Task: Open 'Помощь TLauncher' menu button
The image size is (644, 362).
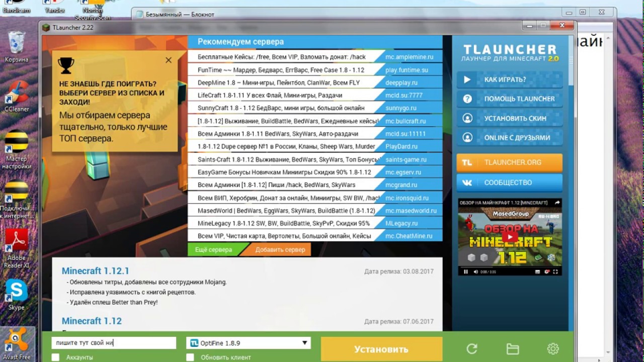Action: 510,99
